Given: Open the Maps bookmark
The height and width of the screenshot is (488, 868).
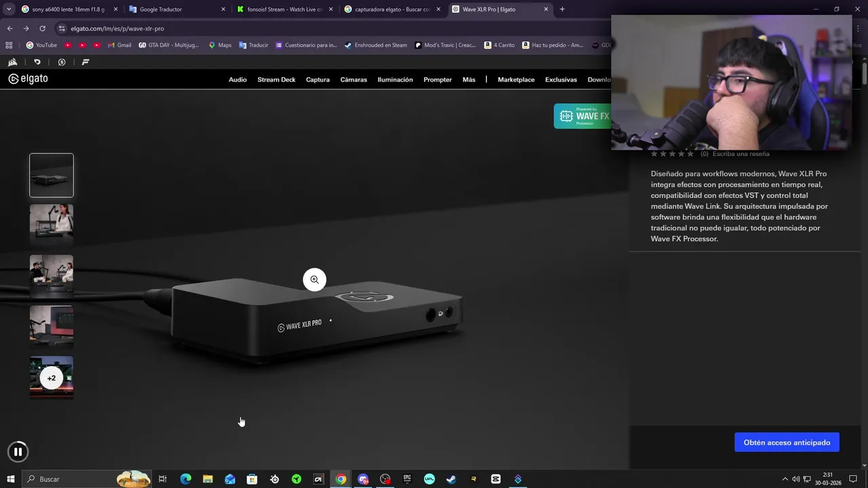Looking at the screenshot, I should tap(220, 45).
